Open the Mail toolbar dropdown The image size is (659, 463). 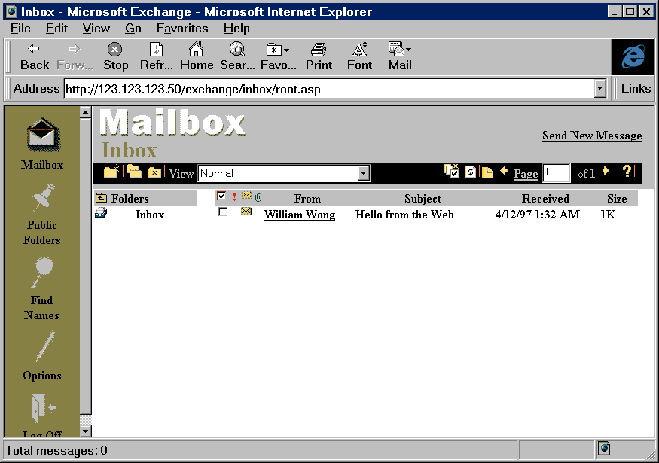pos(400,55)
